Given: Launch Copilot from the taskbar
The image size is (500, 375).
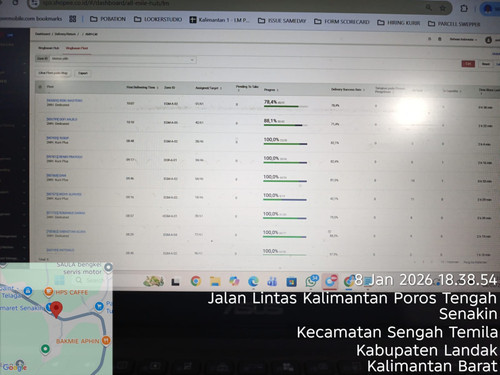Looking at the screenshot, I should (x=234, y=282).
